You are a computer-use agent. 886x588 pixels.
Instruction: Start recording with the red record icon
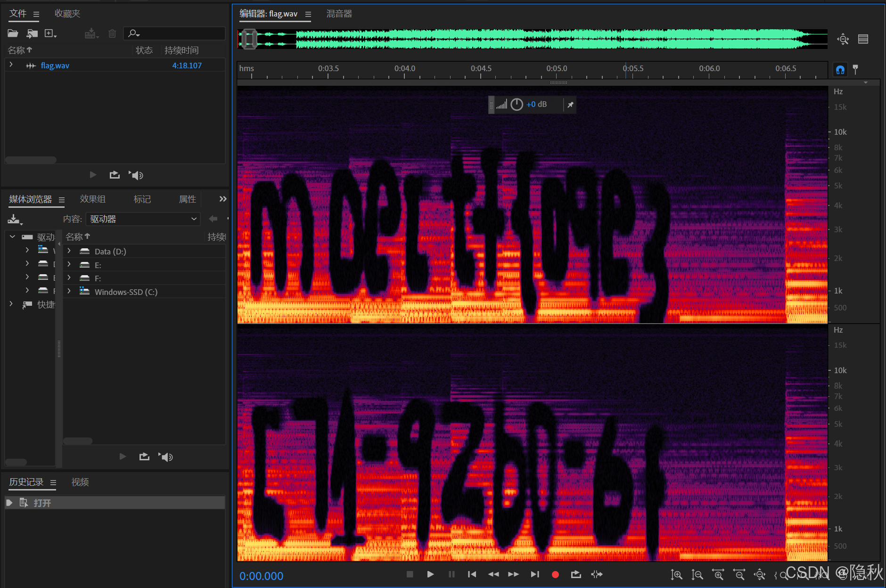click(x=555, y=574)
